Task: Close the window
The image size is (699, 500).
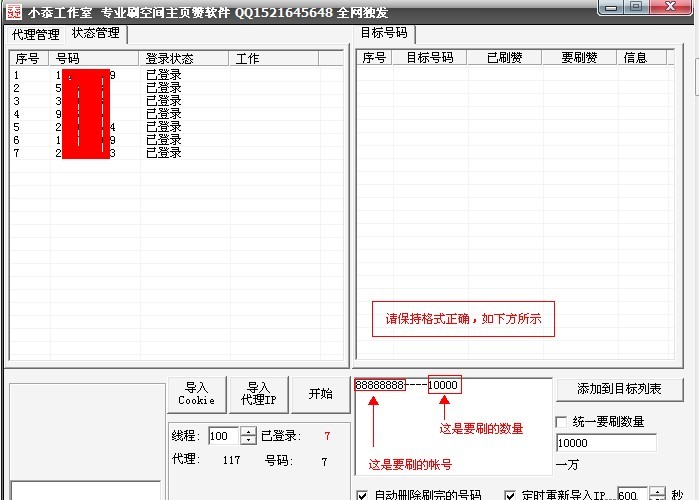Action: [670, 6]
